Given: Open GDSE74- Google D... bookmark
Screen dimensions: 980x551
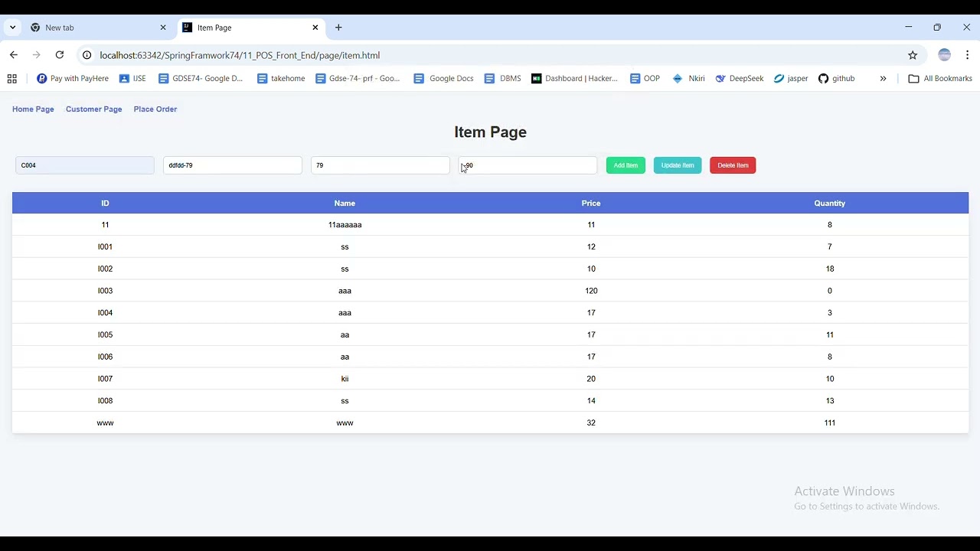Looking at the screenshot, I should 201,79.
